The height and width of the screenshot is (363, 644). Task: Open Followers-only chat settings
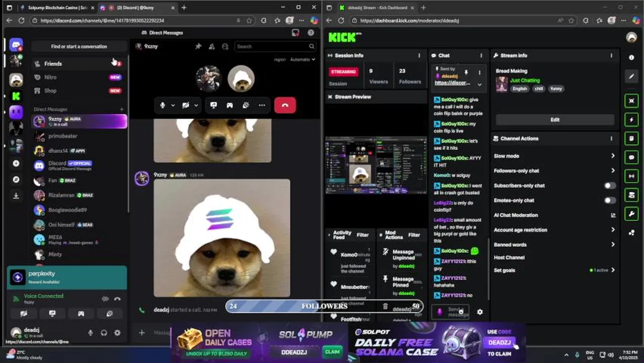pyautogui.click(x=554, y=171)
